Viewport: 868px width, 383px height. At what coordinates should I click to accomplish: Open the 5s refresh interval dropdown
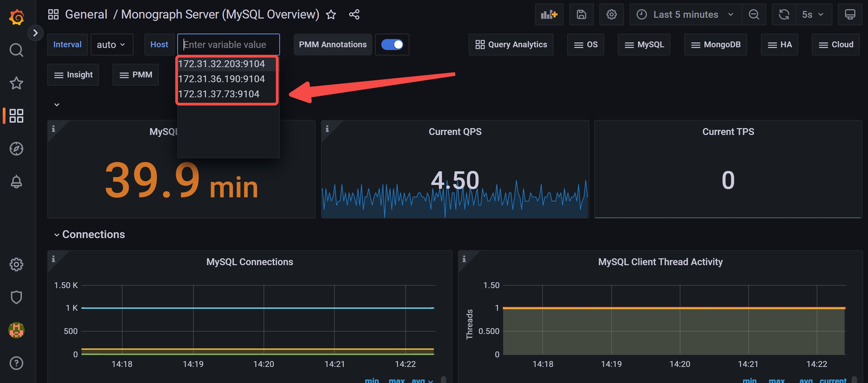click(814, 14)
